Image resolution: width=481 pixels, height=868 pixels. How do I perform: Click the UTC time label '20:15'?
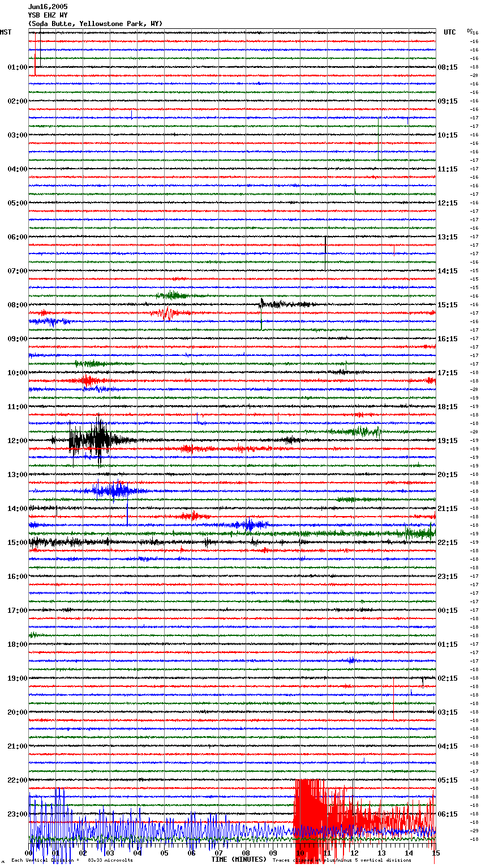point(448,475)
